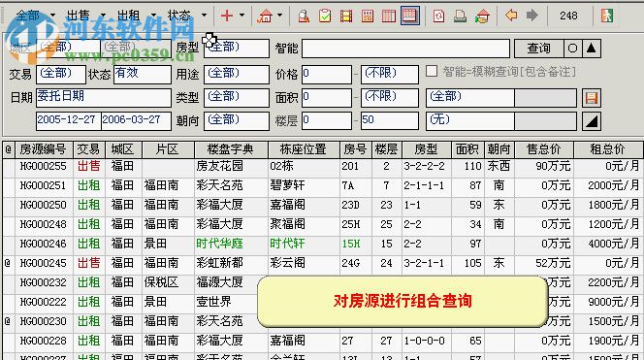Click the 面积 minimum field

[327, 98]
